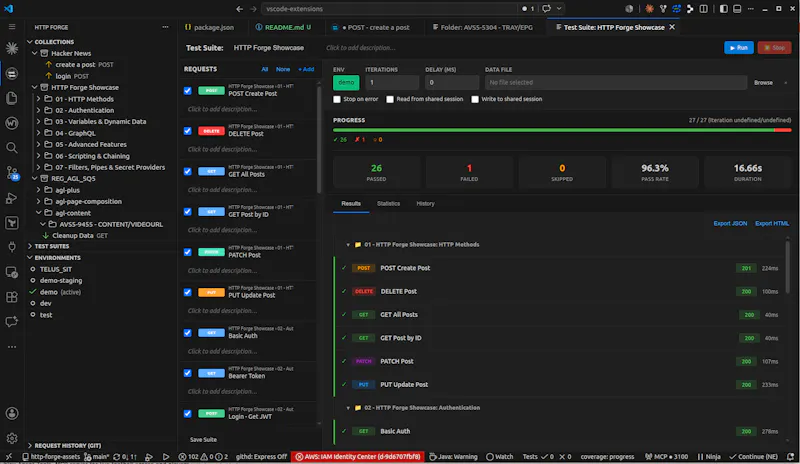Click the git sync status bar icon

coord(127,457)
